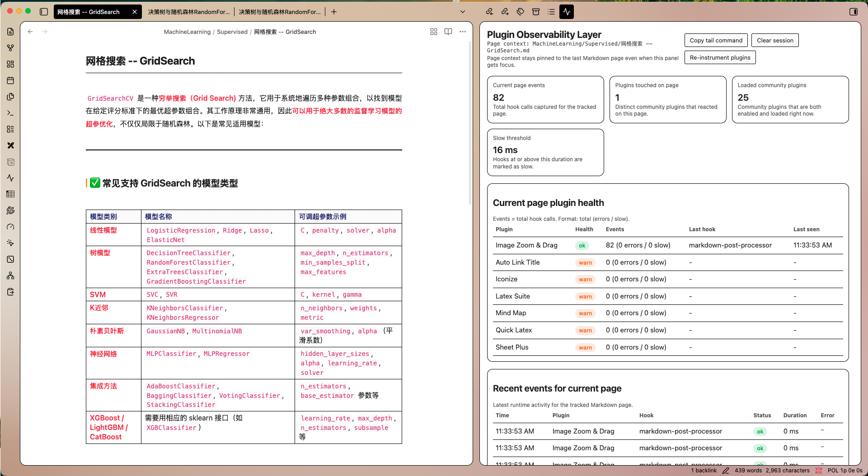868x476 pixels.
Task: Click MachineLearning breadcrumb
Action: [x=187, y=32]
